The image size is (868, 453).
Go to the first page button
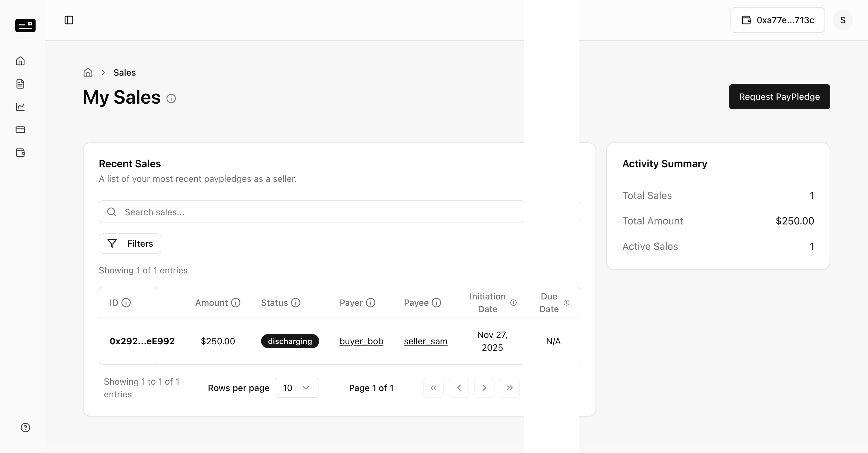(433, 388)
